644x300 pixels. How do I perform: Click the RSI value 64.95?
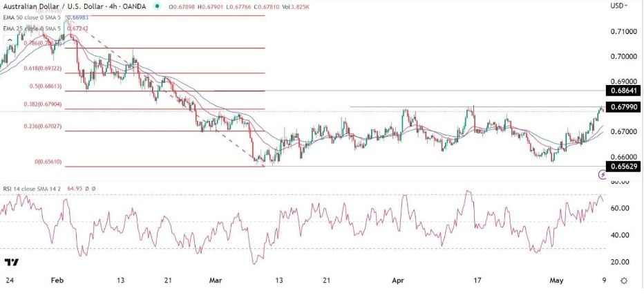pyautogui.click(x=75, y=189)
